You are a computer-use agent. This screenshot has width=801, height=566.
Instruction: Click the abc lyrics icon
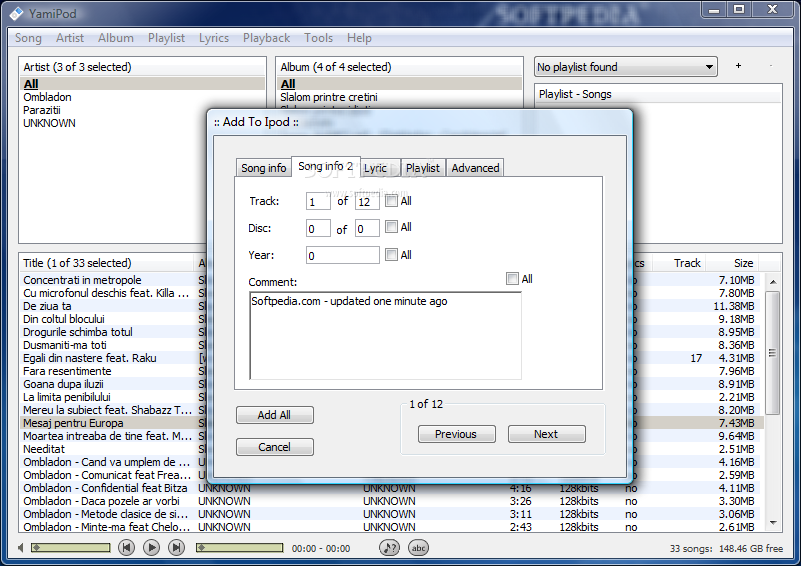[x=418, y=548]
